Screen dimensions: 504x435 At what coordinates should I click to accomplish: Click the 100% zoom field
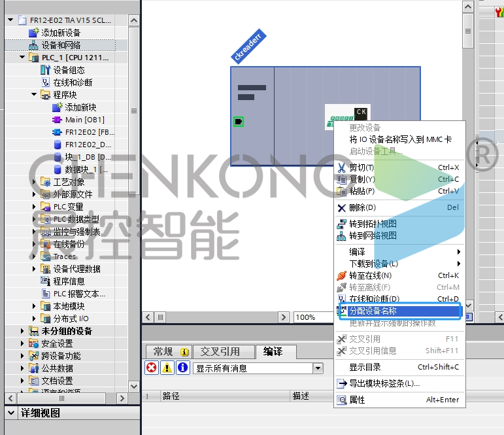coord(313,317)
